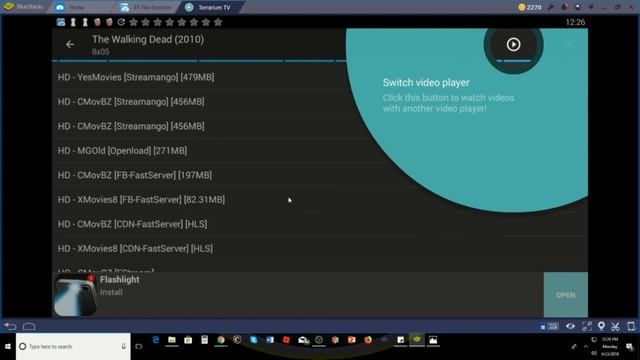Open the Photos app taskbar icon
Screen dimensions: 640x360
433,340
